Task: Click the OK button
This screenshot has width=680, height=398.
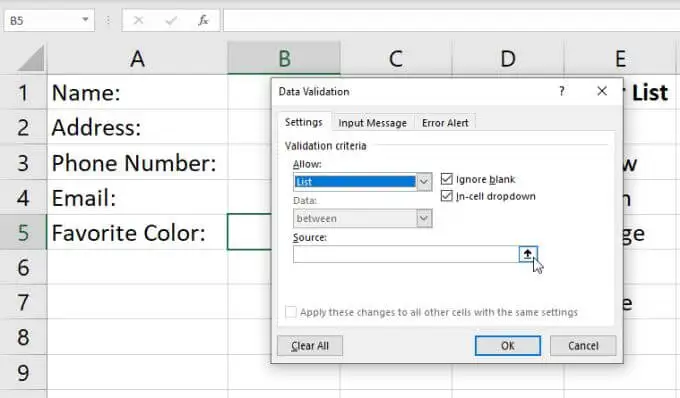Action: click(508, 346)
